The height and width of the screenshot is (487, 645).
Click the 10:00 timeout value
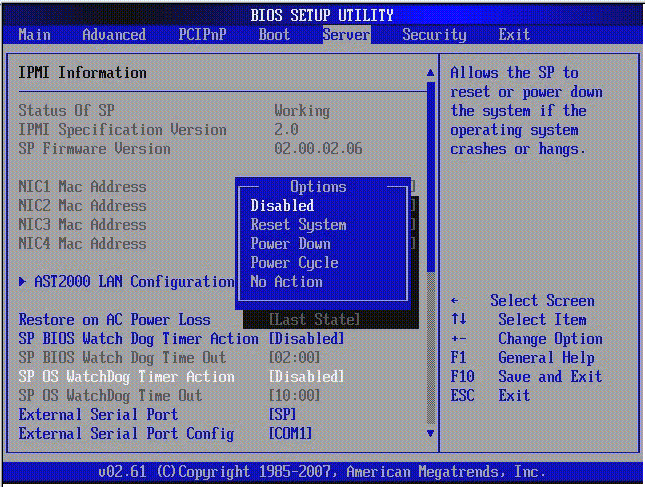[x=295, y=396]
